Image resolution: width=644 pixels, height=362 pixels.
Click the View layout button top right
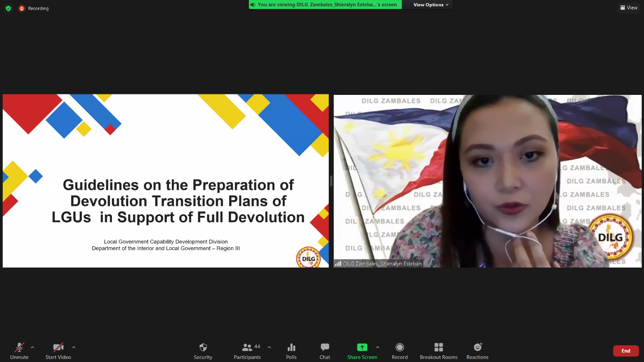pyautogui.click(x=629, y=8)
